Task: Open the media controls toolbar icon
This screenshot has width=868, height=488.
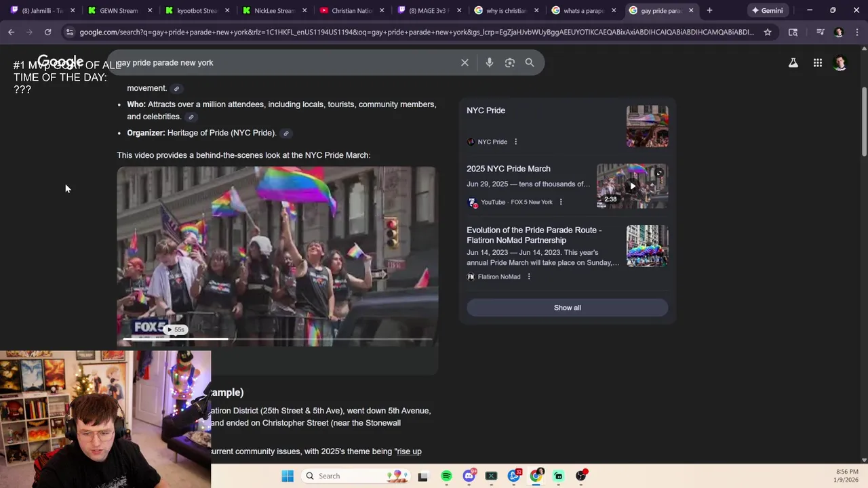Action: click(x=821, y=32)
